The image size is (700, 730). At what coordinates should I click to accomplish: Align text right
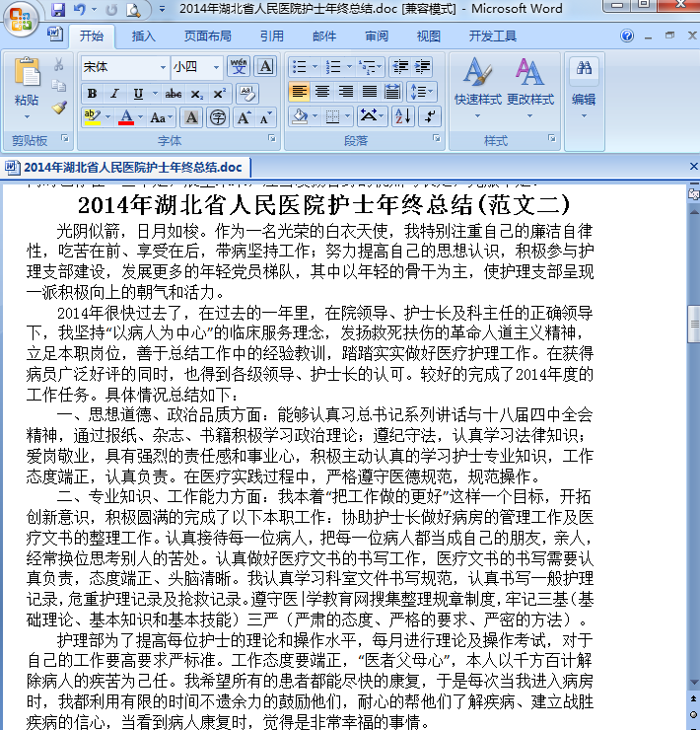click(x=345, y=91)
